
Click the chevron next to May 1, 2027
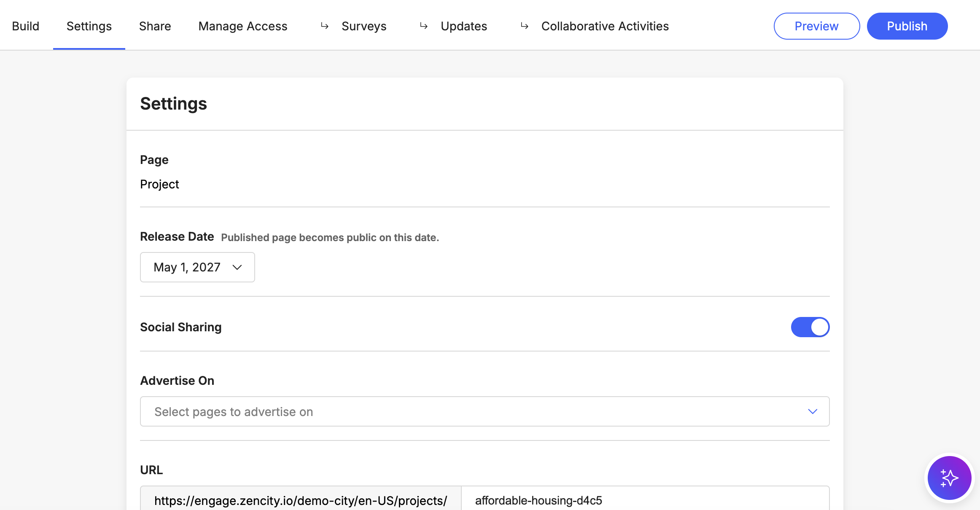coord(237,267)
